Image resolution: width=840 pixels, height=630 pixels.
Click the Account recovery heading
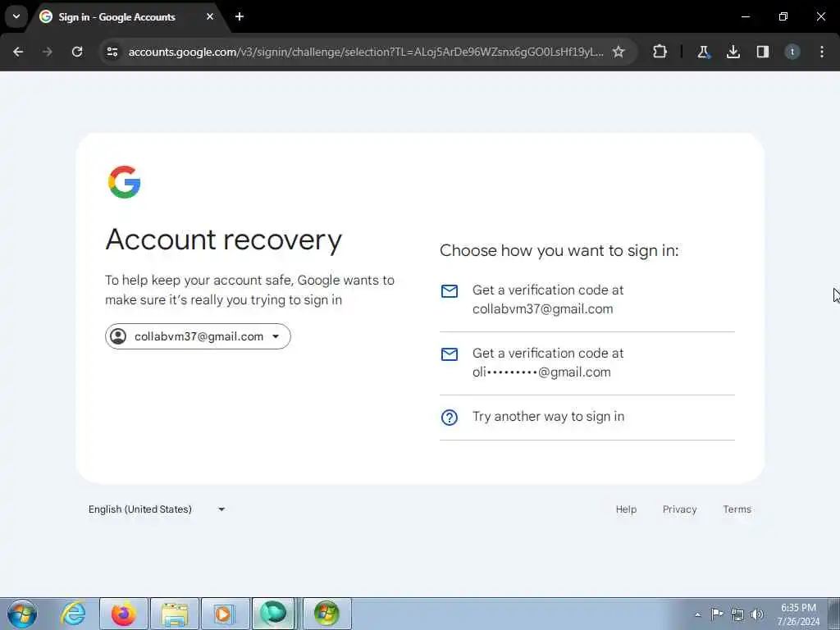(223, 240)
